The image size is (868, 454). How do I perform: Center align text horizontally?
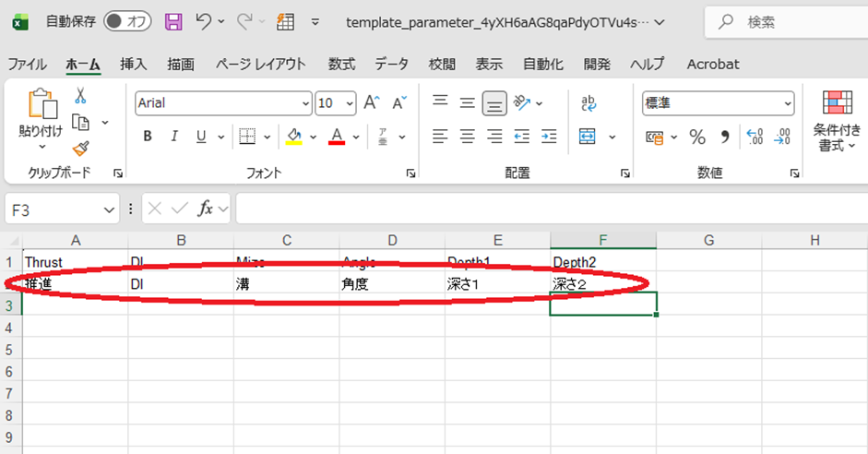[x=468, y=137]
